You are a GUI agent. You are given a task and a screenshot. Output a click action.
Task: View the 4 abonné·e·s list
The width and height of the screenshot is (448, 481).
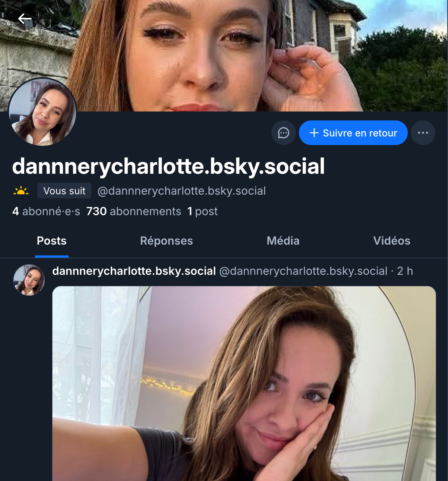46,211
